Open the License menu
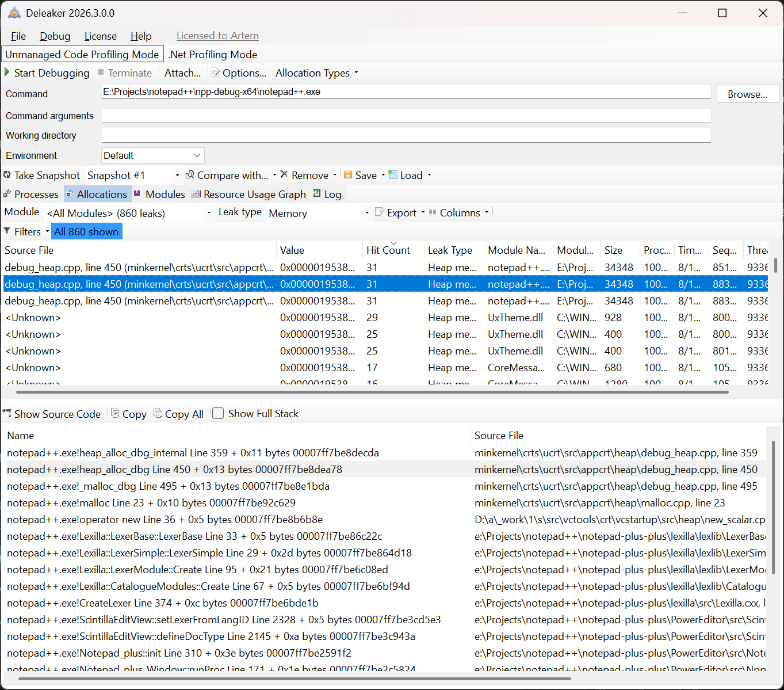Viewport: 784px width, 690px height. pyautogui.click(x=101, y=36)
